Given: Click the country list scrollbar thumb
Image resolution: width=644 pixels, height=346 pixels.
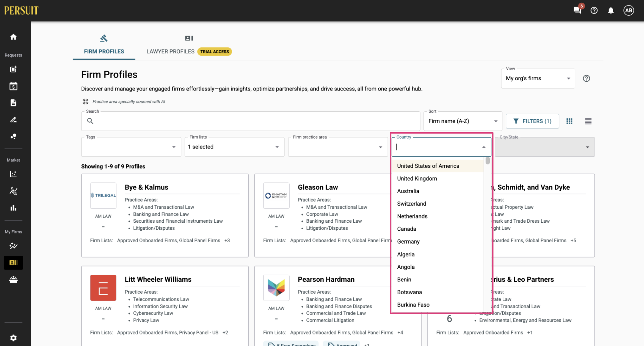Looking at the screenshot, I should (x=487, y=161).
